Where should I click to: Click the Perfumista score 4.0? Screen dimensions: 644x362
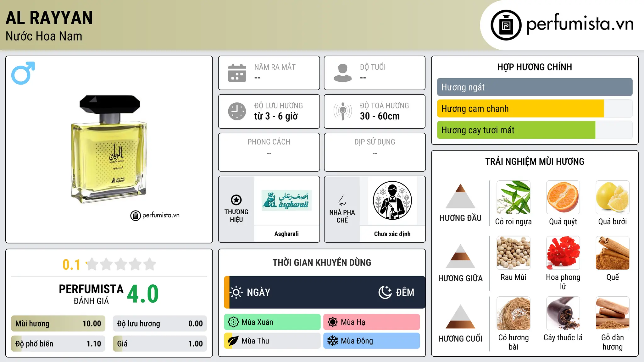coord(143,294)
